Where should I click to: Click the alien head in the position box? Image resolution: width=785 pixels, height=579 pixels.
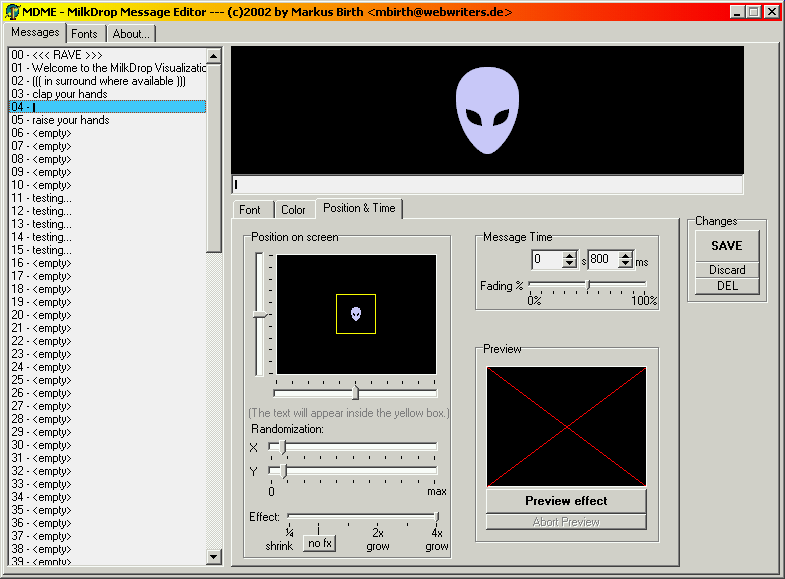coord(356,314)
